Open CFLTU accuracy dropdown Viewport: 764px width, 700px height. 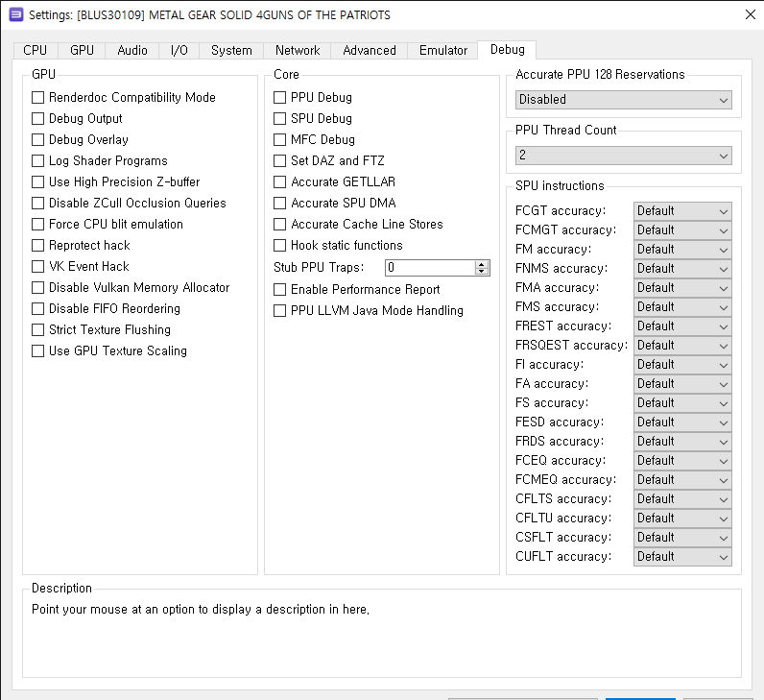click(x=682, y=519)
